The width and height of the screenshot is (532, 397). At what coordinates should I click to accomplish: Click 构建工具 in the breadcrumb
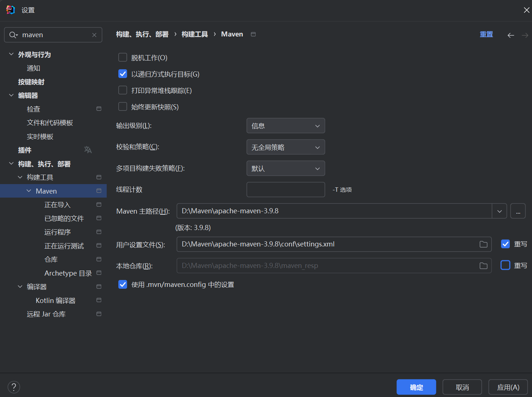pos(194,34)
